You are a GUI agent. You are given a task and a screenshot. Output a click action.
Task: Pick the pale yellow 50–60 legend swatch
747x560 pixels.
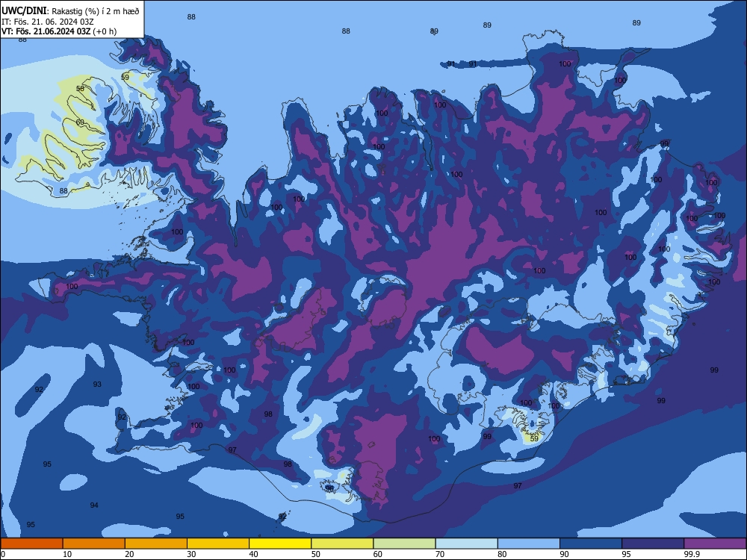[x=342, y=544]
